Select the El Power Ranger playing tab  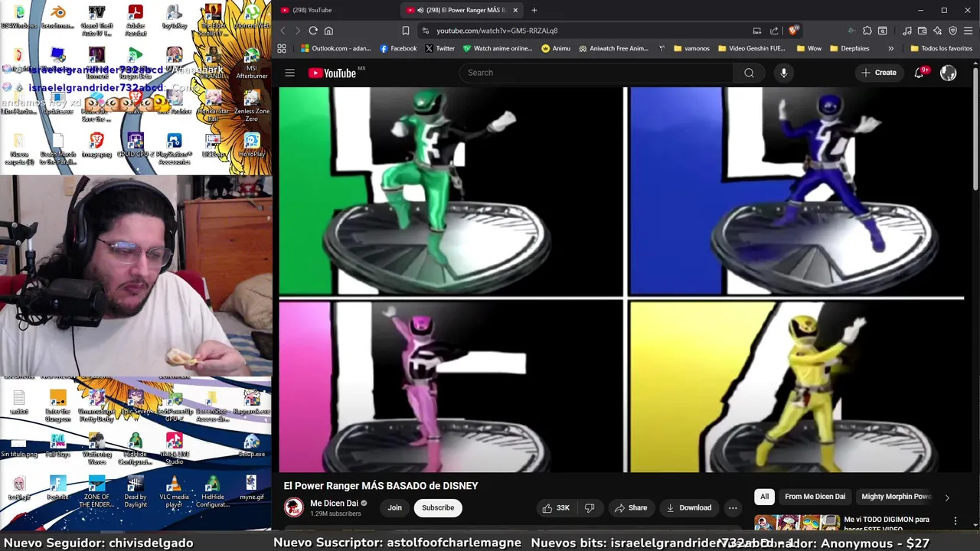tap(462, 10)
